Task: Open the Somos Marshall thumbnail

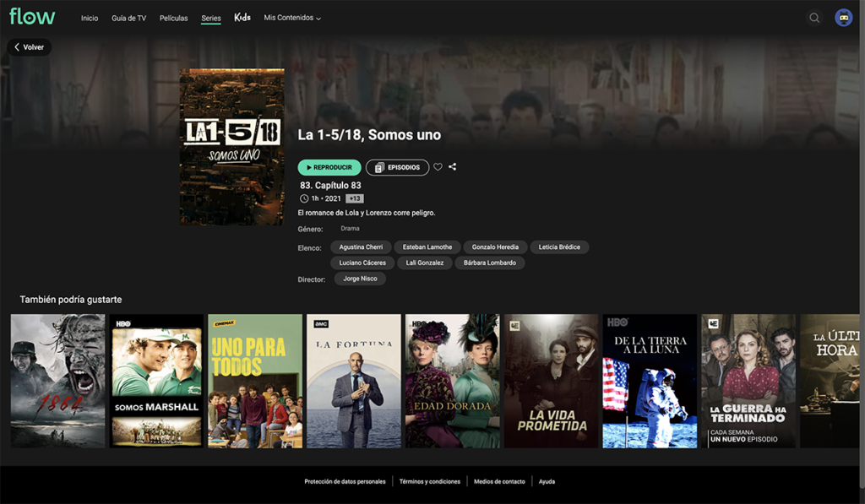Action: [x=156, y=381]
